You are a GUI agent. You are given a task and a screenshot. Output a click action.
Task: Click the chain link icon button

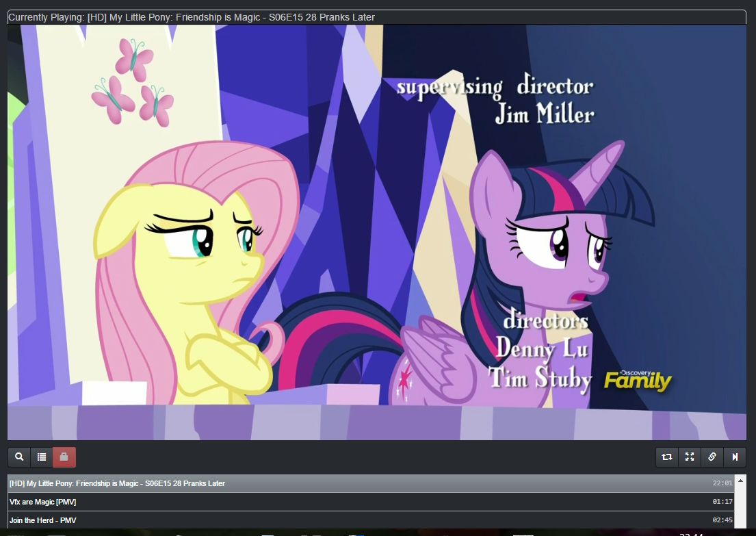click(712, 457)
